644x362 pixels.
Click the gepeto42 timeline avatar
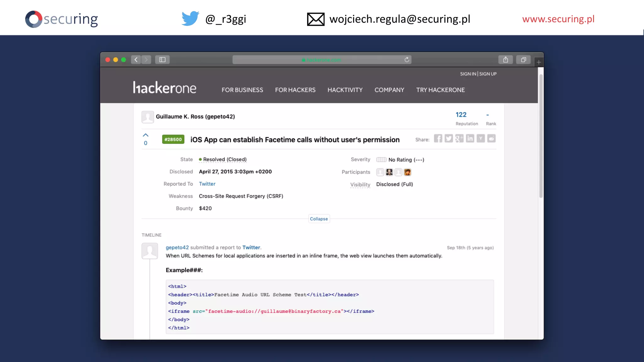tap(150, 251)
